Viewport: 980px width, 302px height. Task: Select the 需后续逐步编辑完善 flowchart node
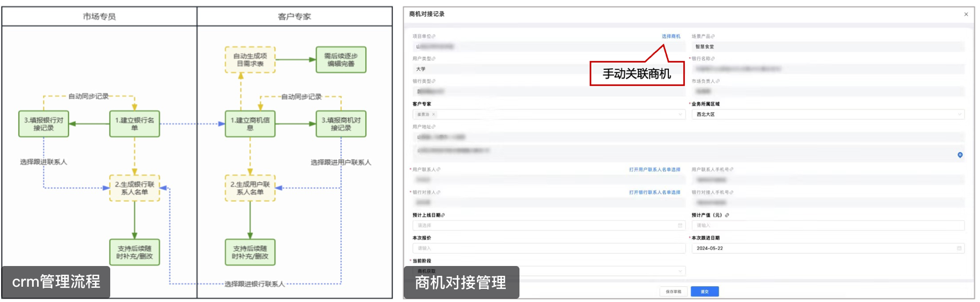coord(341,60)
